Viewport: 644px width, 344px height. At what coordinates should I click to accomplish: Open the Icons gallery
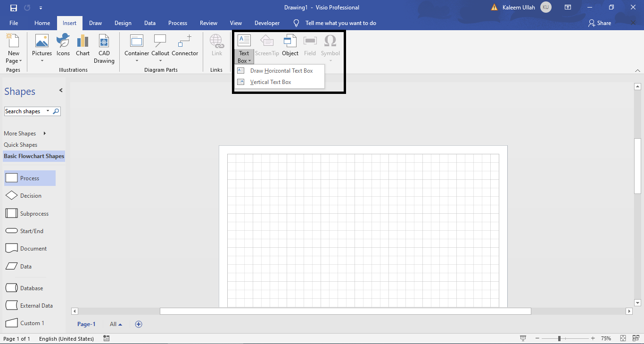tap(63, 46)
